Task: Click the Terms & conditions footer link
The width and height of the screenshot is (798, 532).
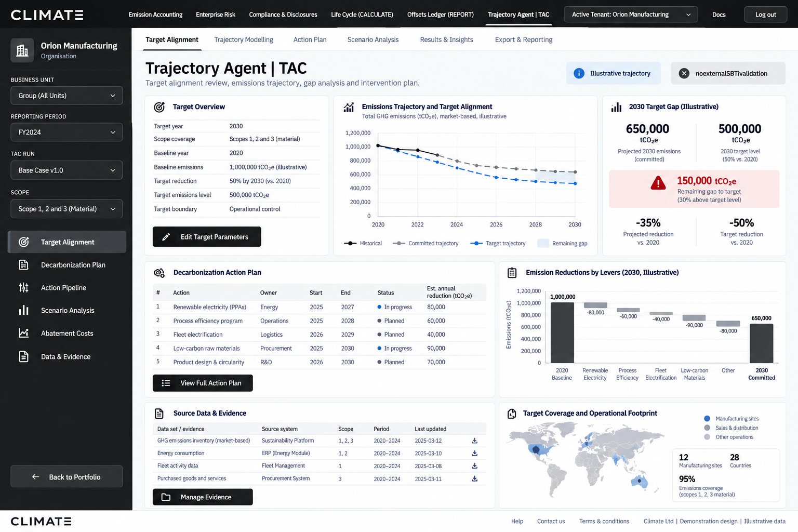Action: (x=604, y=521)
